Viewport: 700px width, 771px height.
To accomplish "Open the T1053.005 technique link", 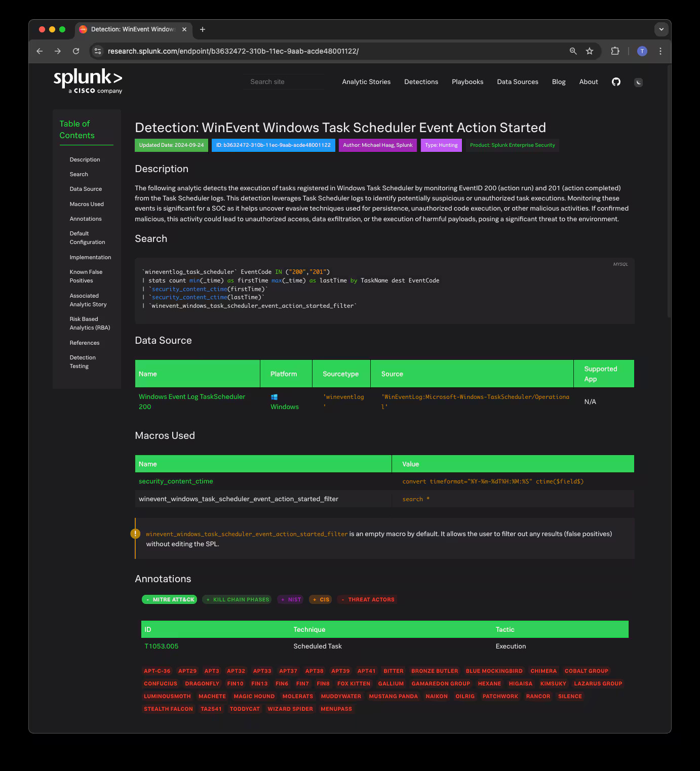I will point(162,646).
